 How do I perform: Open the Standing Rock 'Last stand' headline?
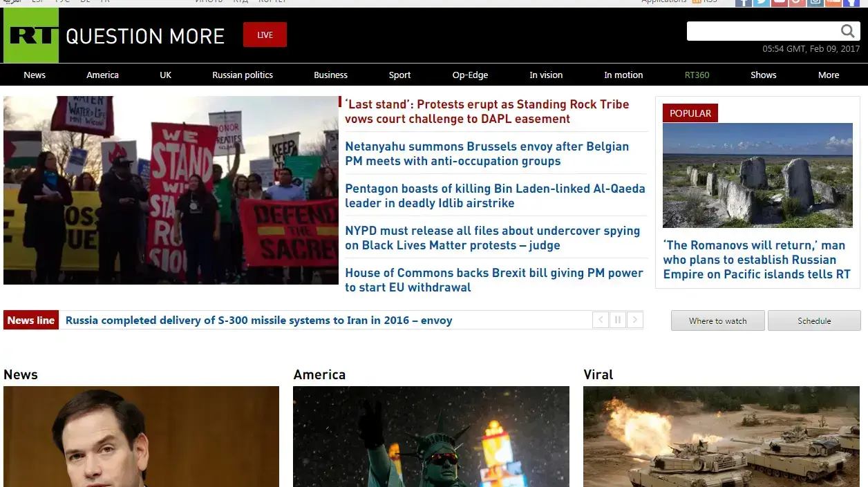pyautogui.click(x=487, y=111)
